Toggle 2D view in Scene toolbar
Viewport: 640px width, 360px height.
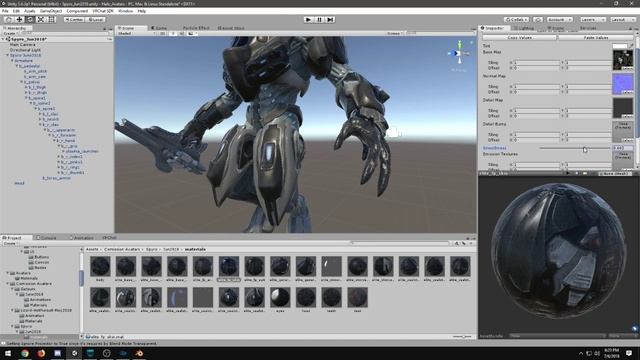[x=163, y=33]
